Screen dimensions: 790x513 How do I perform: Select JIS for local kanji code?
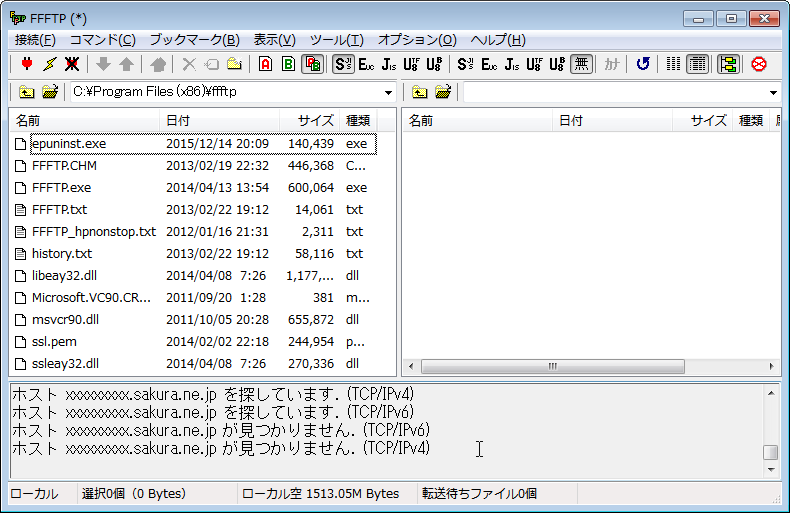click(x=388, y=64)
